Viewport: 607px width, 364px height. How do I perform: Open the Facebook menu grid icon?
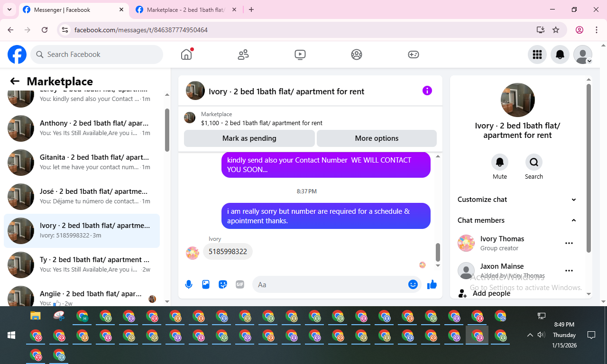click(x=537, y=55)
